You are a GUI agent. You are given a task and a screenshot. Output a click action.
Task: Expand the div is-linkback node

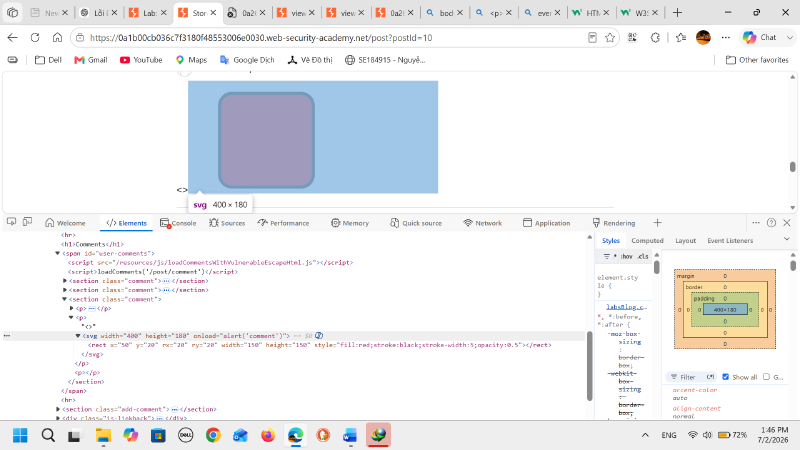point(58,418)
